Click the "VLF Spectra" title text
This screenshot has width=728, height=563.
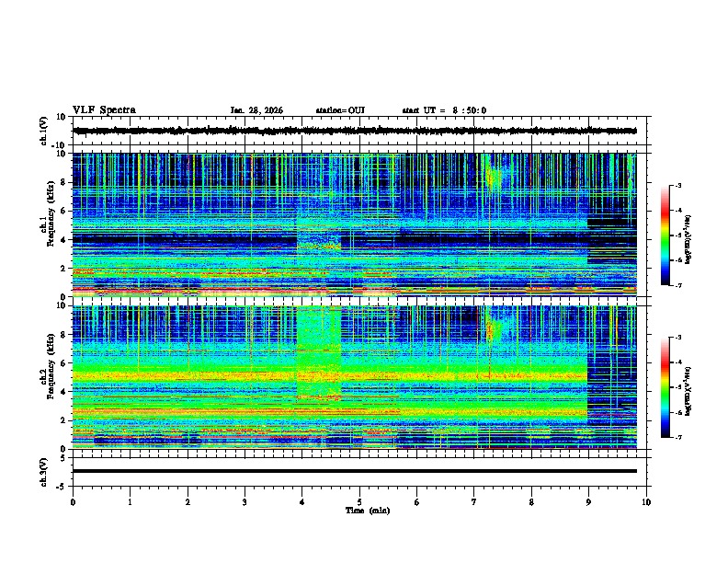[x=104, y=110]
